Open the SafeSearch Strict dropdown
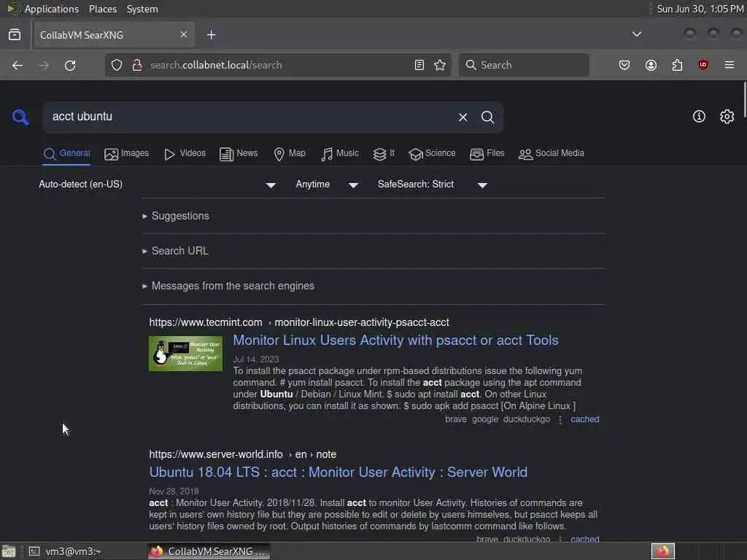 pos(432,184)
